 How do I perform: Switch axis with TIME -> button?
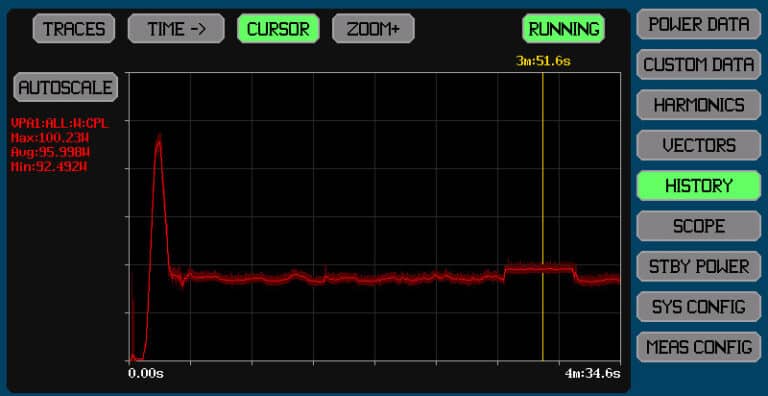[176, 28]
